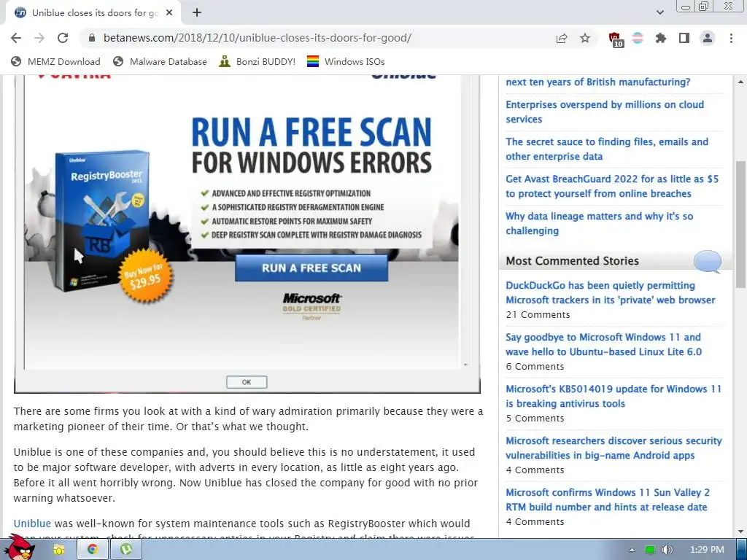Viewport: 747px width, 560px height.
Task: Open the red shield extension with badge 10
Action: [x=616, y=39]
